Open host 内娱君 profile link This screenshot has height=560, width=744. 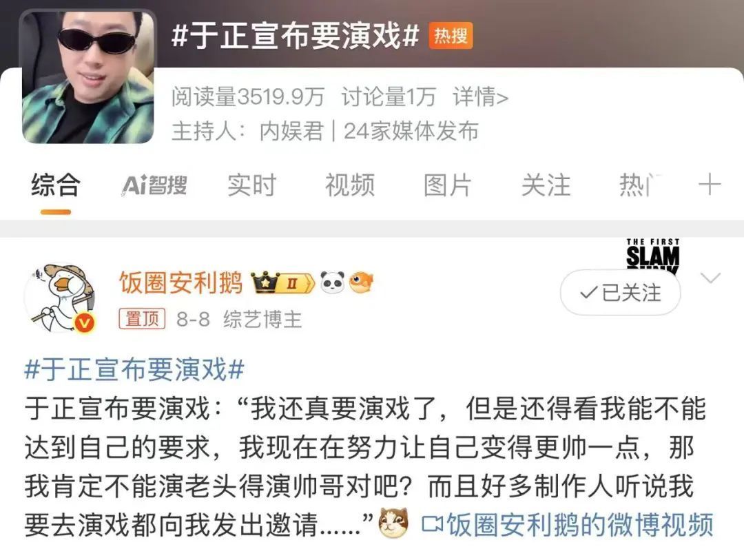(291, 132)
